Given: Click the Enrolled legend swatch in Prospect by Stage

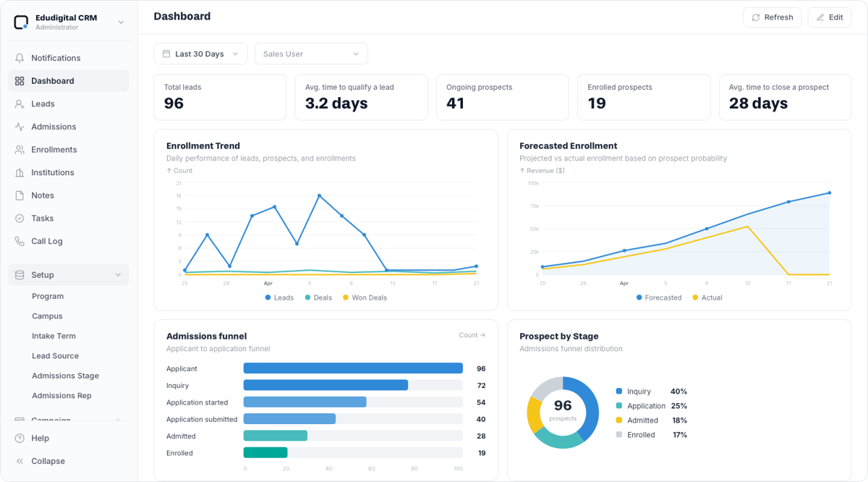Looking at the screenshot, I should [x=619, y=435].
